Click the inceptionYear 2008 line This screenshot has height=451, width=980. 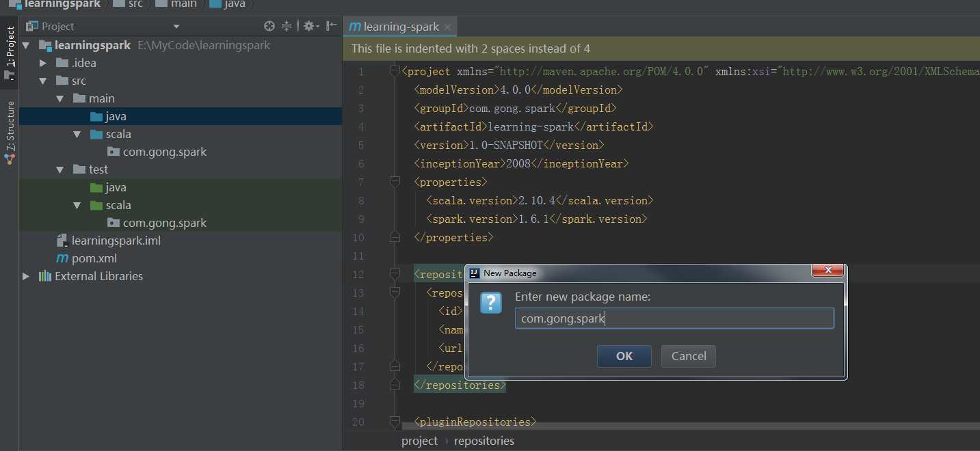click(521, 163)
